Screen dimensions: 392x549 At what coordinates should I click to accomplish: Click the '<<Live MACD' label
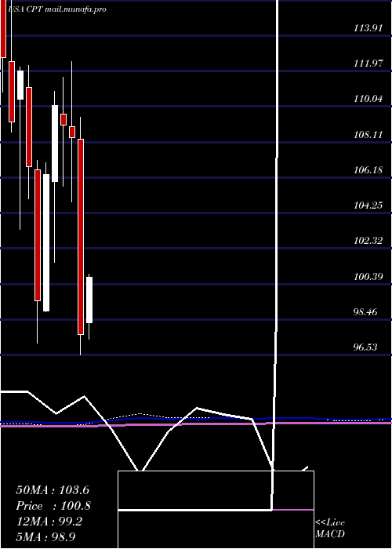(330, 529)
